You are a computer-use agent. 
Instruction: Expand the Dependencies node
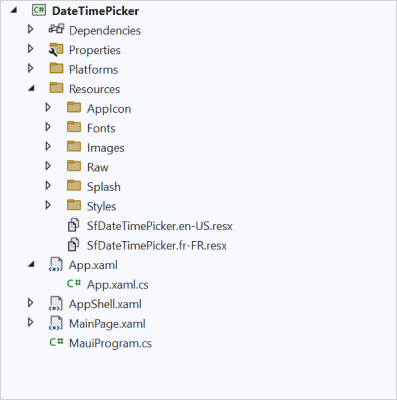30,29
